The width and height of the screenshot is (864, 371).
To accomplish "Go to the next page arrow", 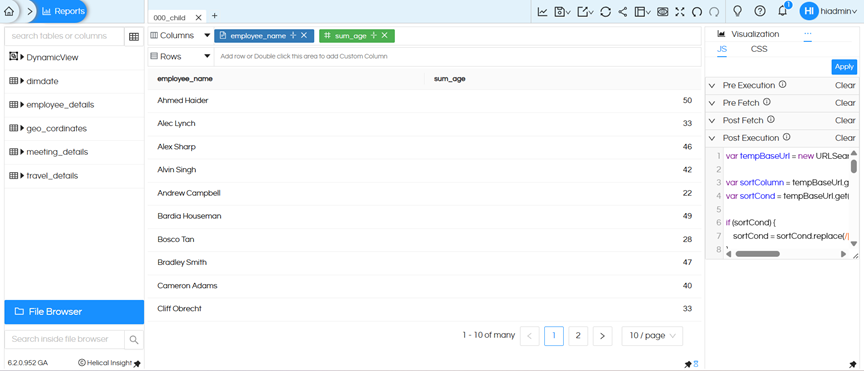I will coord(602,336).
